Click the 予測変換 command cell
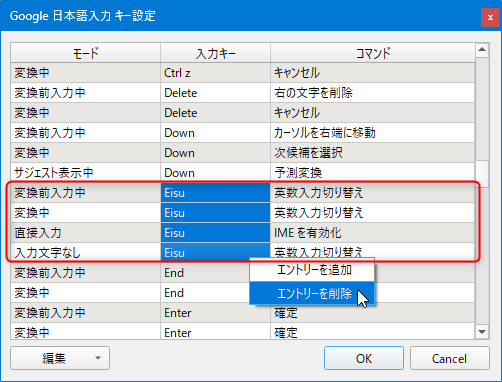Screen dimensions: 502x382 373,173
